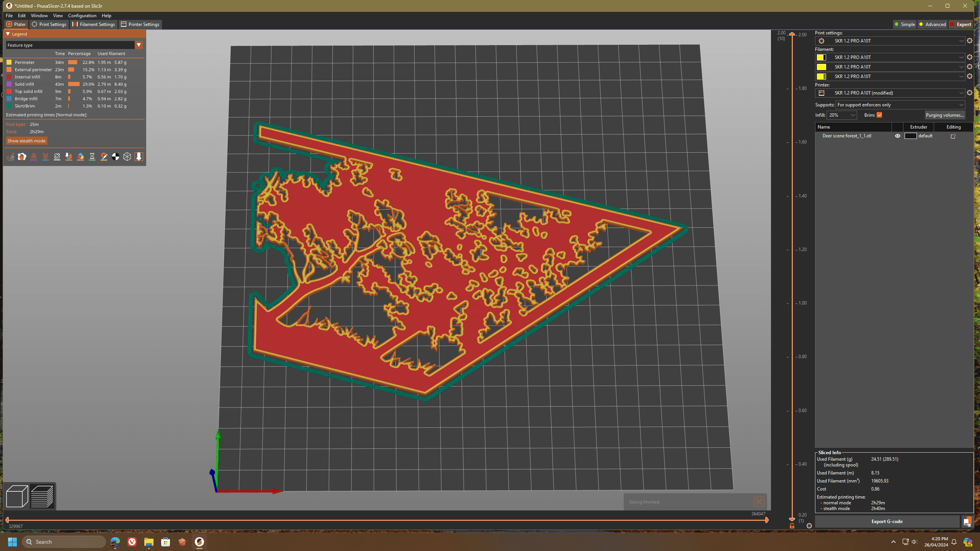Toggle Wipe moves visibility icon
Screen dimensions: 980x551
22,156
